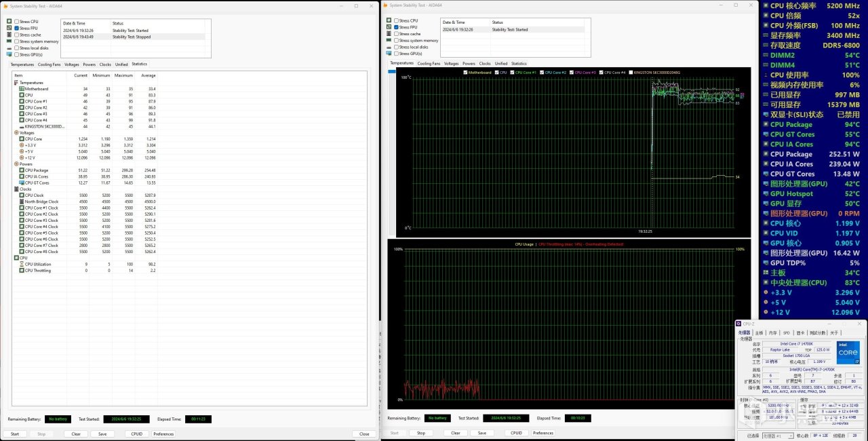868x441 pixels.
Task: Click Preferences button in right AIDA64 window
Action: click(x=543, y=433)
